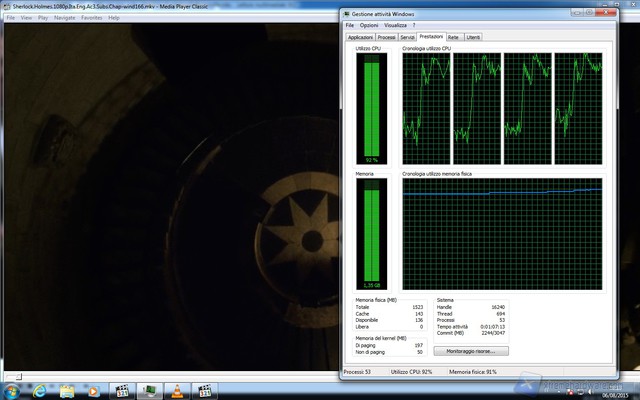The width and height of the screenshot is (640, 400).
Task: Open the Opzioni menu in Task Manager
Action: [x=368, y=25]
